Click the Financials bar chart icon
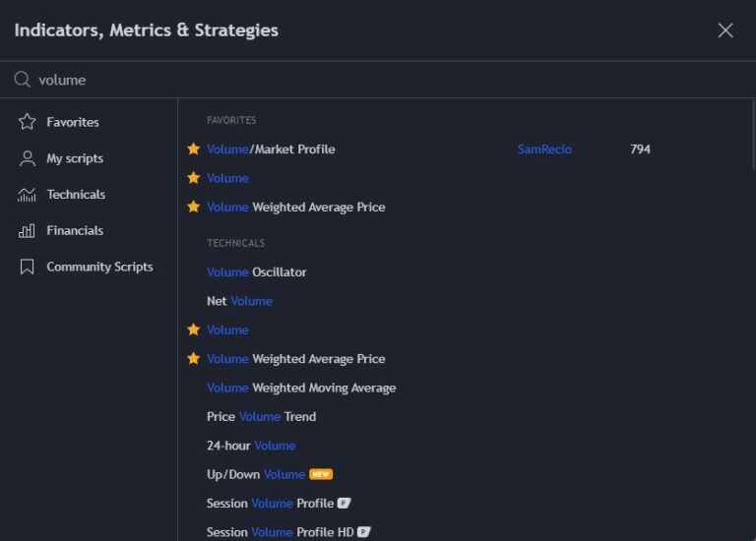Screen dimensions: 756x541 28,231
